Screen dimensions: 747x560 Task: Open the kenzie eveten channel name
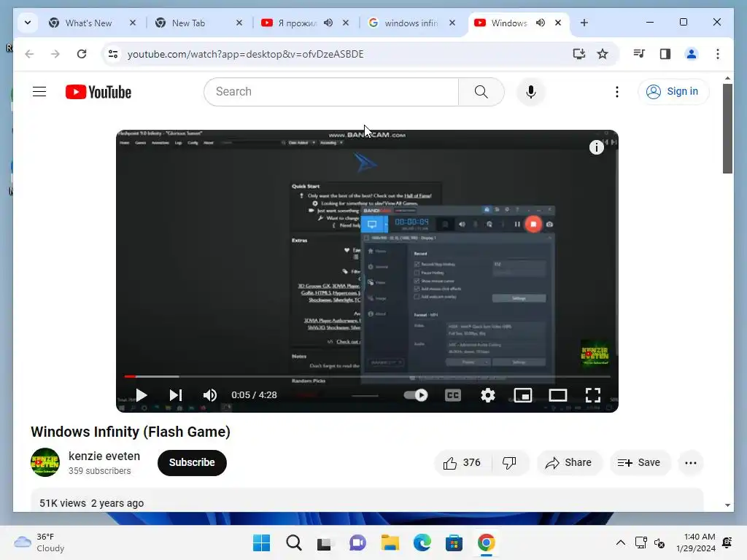(x=104, y=456)
